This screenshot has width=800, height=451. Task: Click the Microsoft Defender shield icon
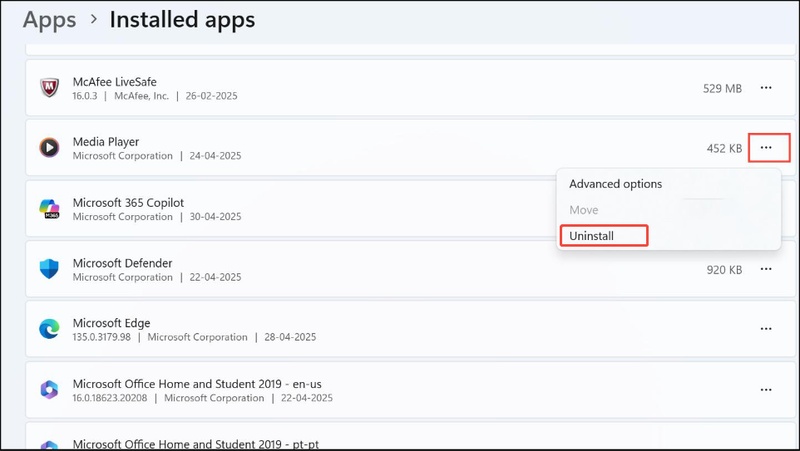click(49, 269)
